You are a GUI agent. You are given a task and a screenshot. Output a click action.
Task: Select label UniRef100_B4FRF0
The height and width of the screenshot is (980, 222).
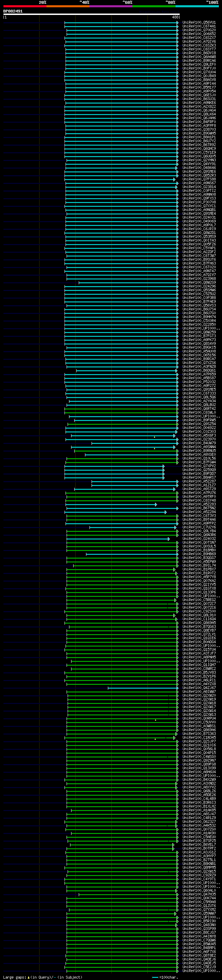coord(199,122)
